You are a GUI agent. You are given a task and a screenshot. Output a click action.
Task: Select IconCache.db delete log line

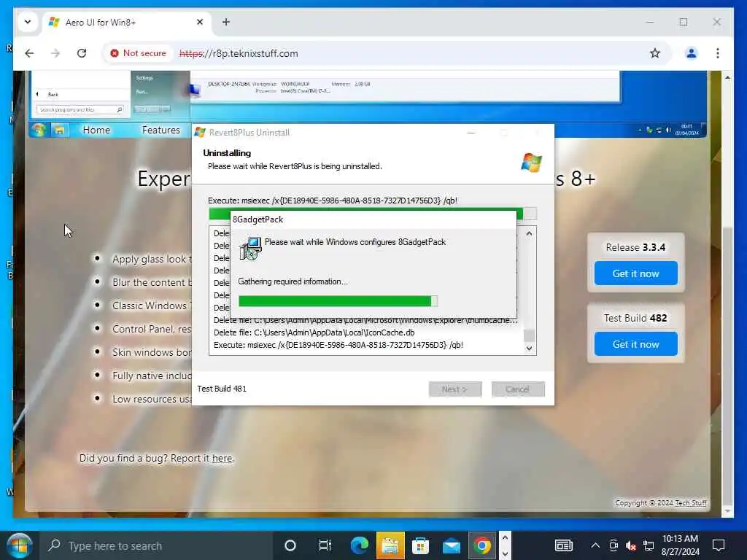coord(314,332)
